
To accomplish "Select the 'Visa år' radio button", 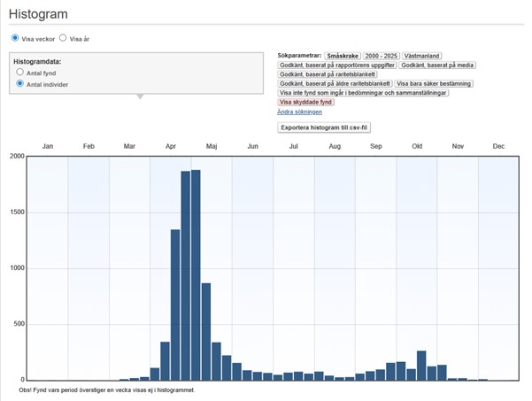I will pos(63,39).
